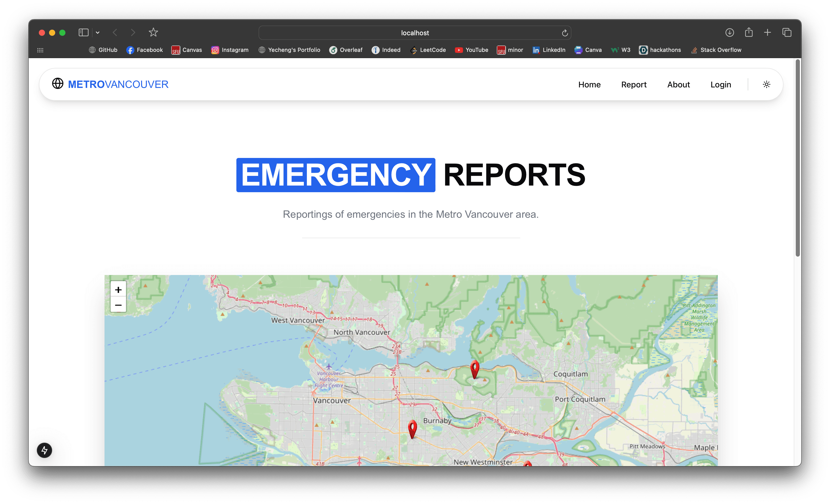830x504 pixels.
Task: Navigate to the About page
Action: (678, 84)
